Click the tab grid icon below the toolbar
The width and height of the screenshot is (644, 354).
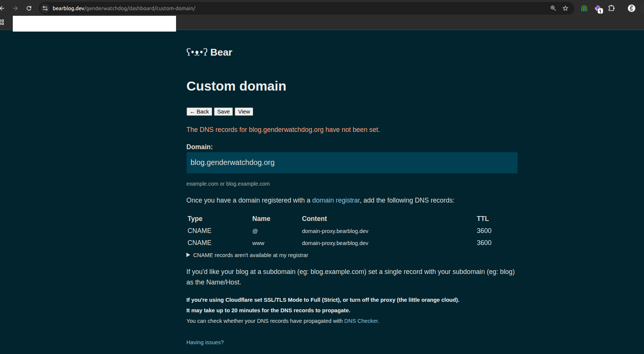click(x=2, y=23)
